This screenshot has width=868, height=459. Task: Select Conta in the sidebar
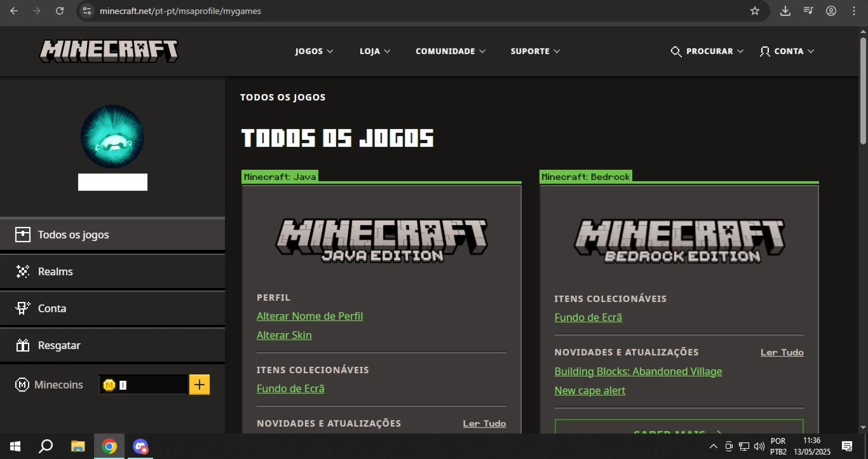112,308
